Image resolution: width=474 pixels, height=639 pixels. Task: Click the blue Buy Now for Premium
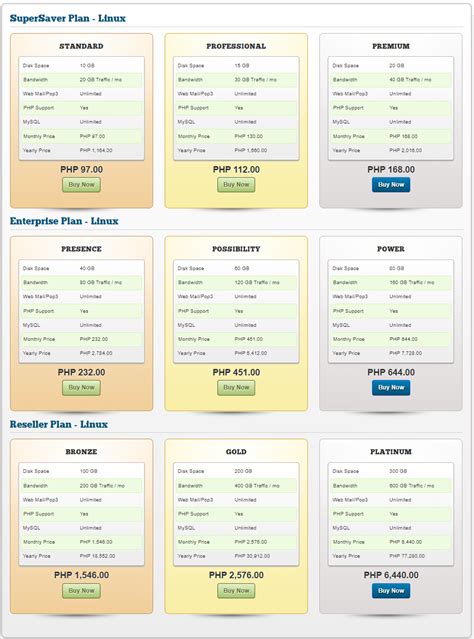click(391, 185)
